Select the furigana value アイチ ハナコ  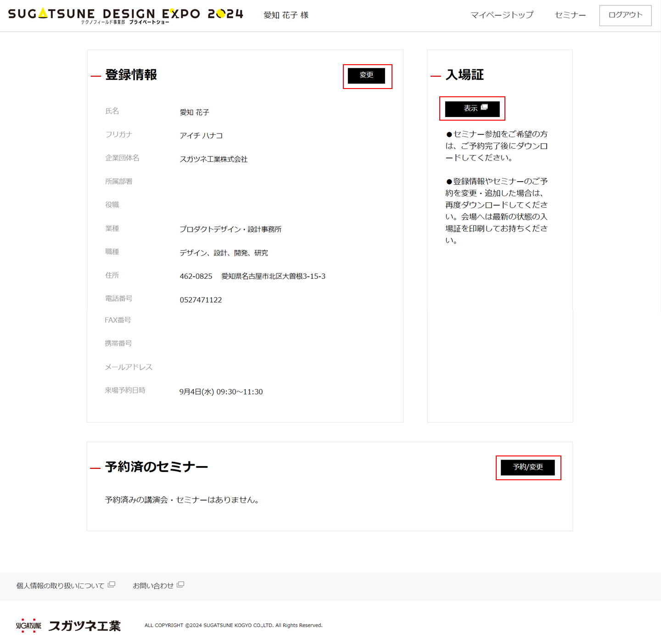click(x=201, y=136)
